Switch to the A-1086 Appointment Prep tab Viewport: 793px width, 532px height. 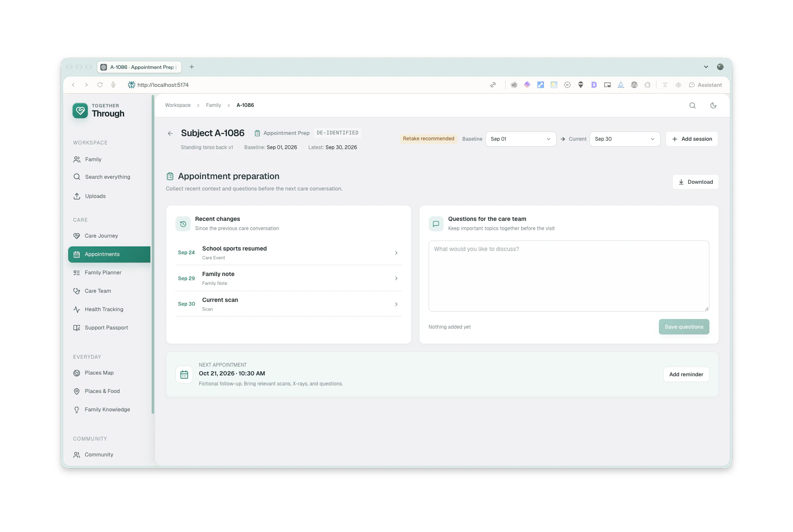pyautogui.click(x=140, y=67)
